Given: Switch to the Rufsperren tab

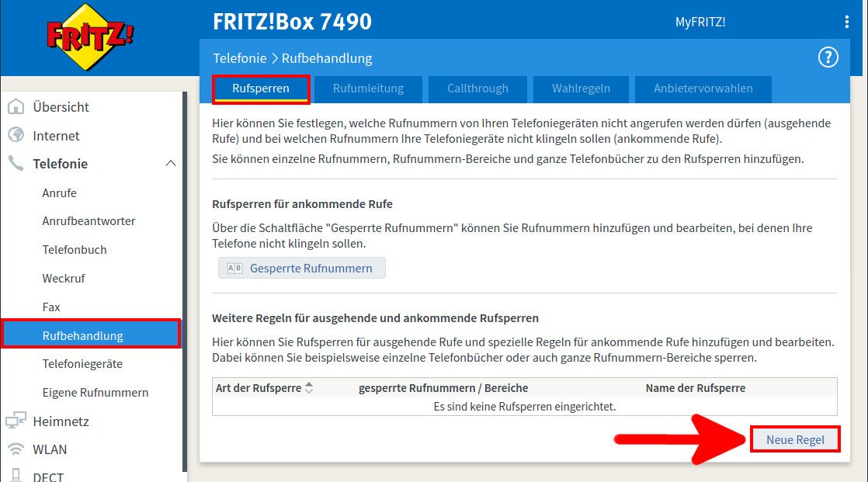Looking at the screenshot, I should pyautogui.click(x=261, y=88).
